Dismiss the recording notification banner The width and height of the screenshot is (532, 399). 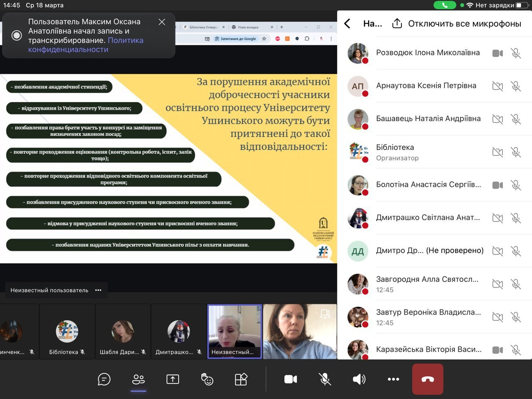click(x=162, y=22)
